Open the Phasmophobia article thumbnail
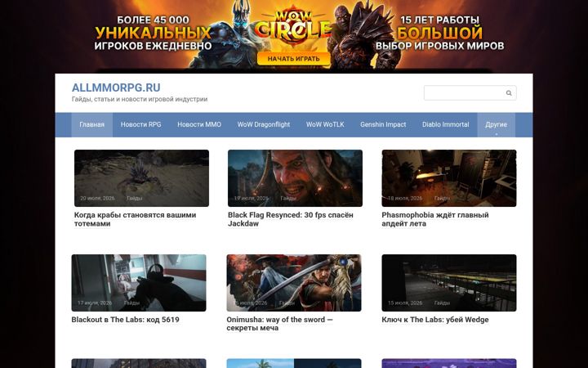 click(449, 178)
